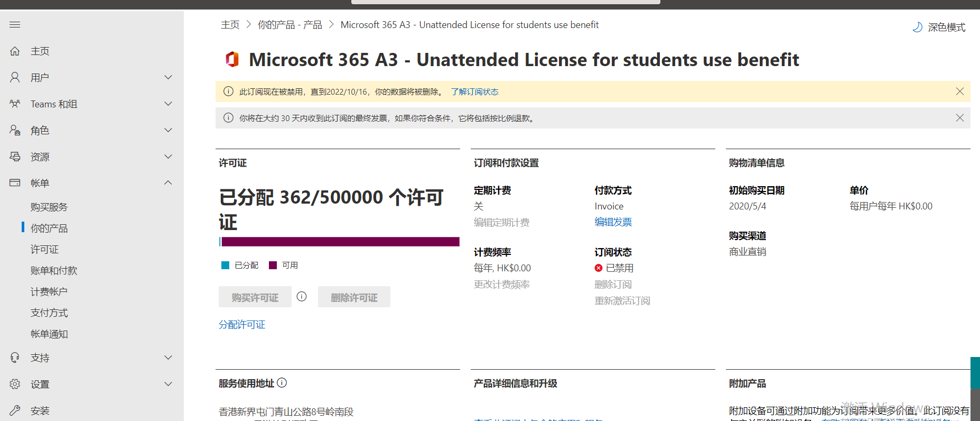Click the setup wrench icon
The width and height of the screenshot is (980, 421).
[15, 410]
